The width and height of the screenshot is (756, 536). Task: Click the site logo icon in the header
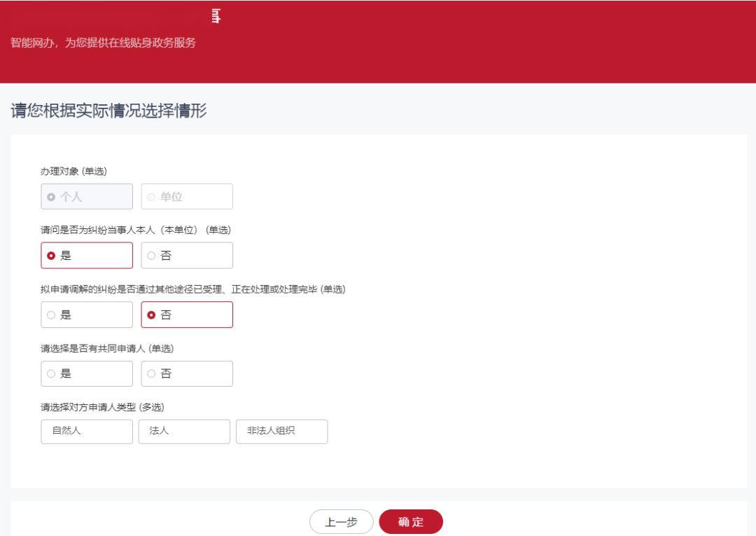(x=214, y=17)
